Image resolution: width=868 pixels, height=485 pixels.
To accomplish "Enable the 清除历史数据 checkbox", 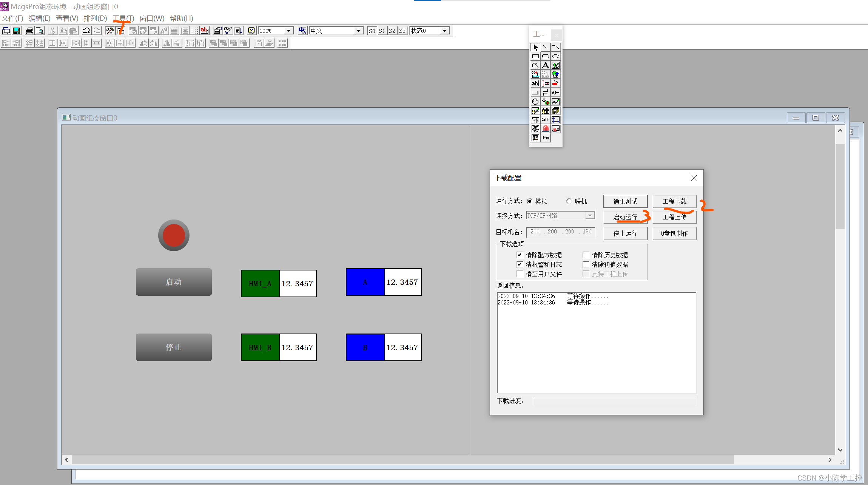I will [586, 255].
